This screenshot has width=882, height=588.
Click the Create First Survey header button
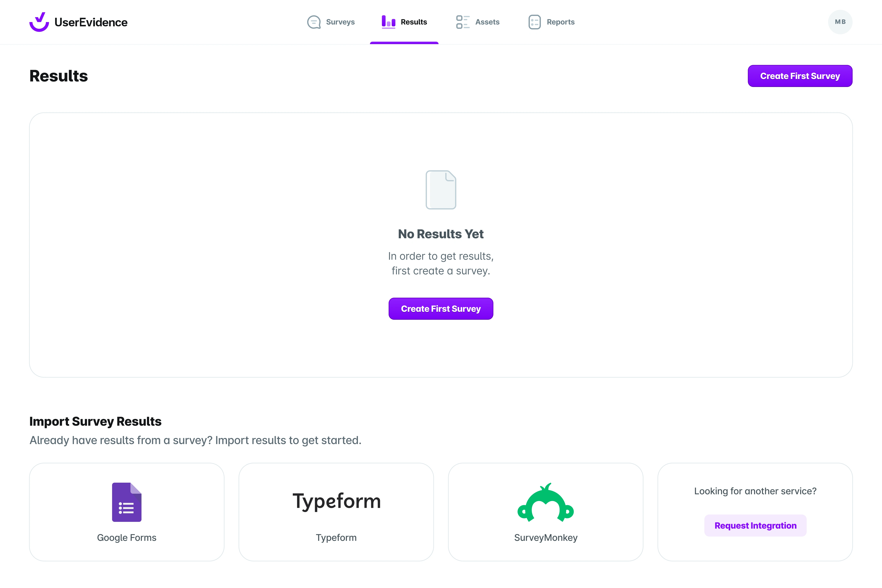click(800, 76)
